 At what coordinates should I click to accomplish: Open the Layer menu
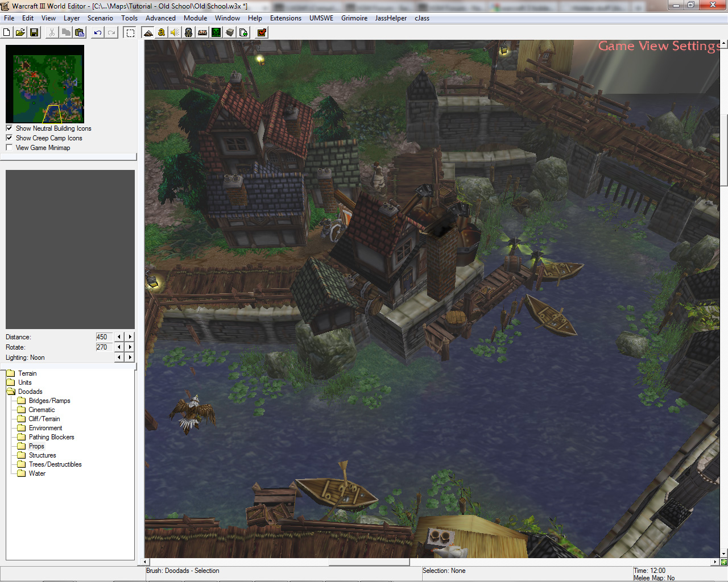(72, 18)
